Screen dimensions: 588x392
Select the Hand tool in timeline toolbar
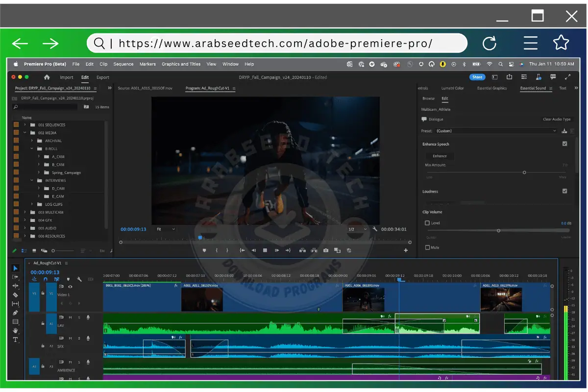point(15,331)
